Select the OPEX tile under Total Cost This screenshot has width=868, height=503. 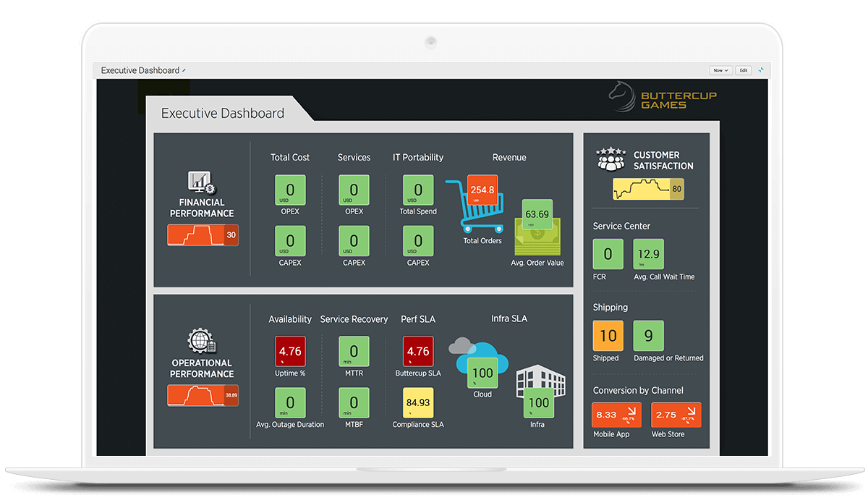pos(290,190)
